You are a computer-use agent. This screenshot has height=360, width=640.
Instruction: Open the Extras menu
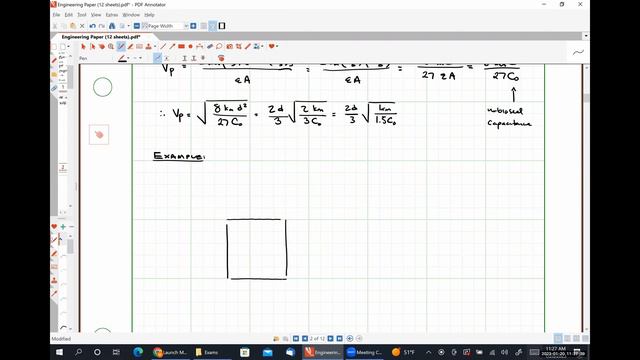pos(112,15)
